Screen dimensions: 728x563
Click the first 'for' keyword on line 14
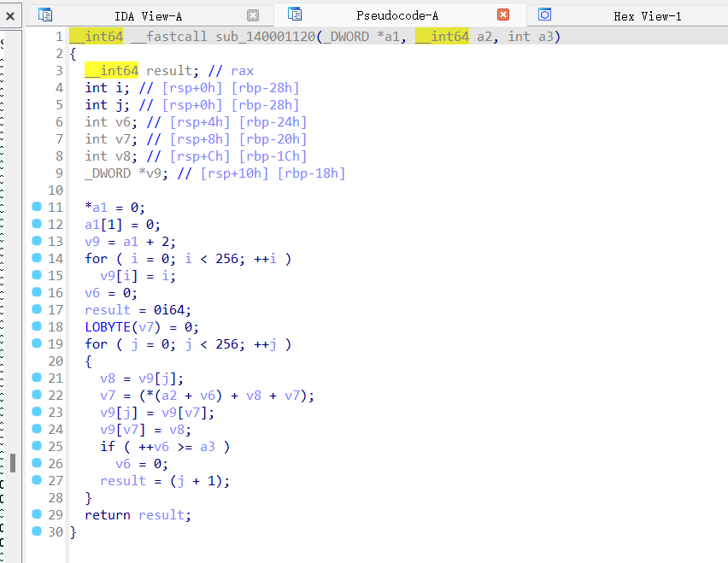pyautogui.click(x=96, y=259)
